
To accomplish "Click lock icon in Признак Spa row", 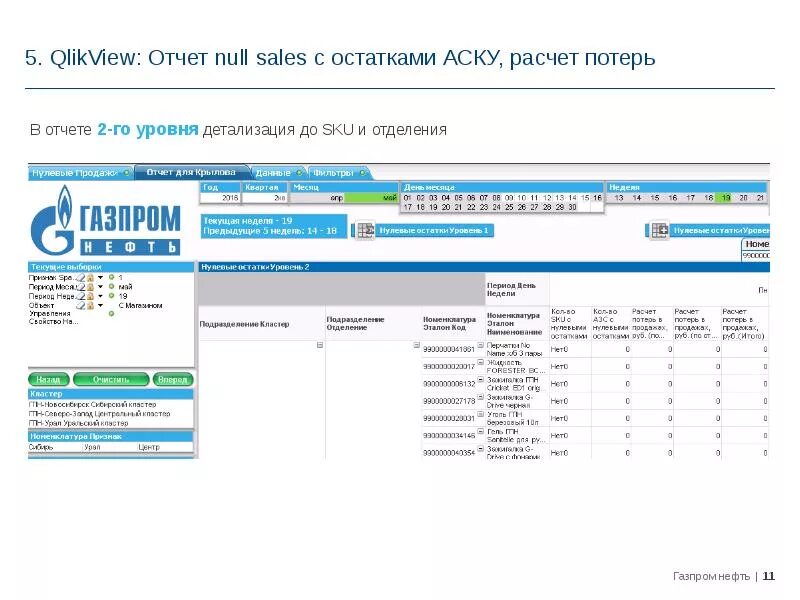I will tap(90, 278).
